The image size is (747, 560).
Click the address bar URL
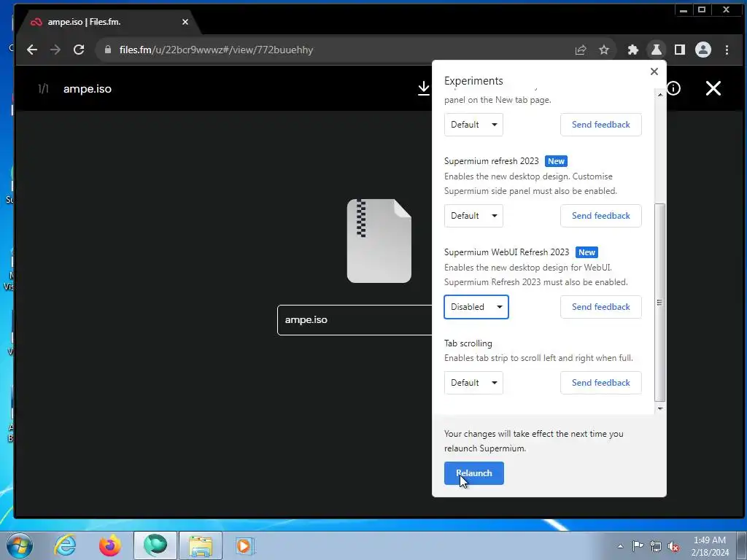click(216, 50)
